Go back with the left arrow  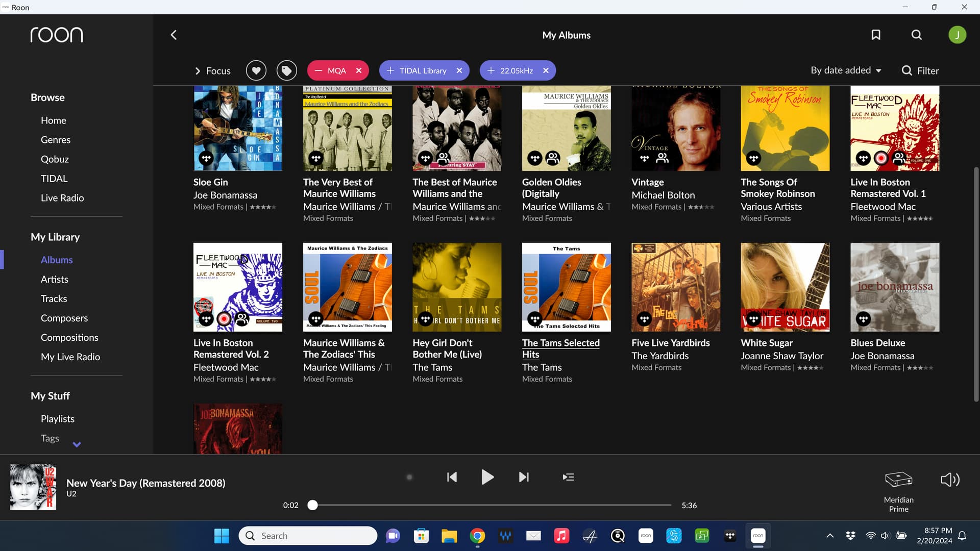pyautogui.click(x=174, y=35)
